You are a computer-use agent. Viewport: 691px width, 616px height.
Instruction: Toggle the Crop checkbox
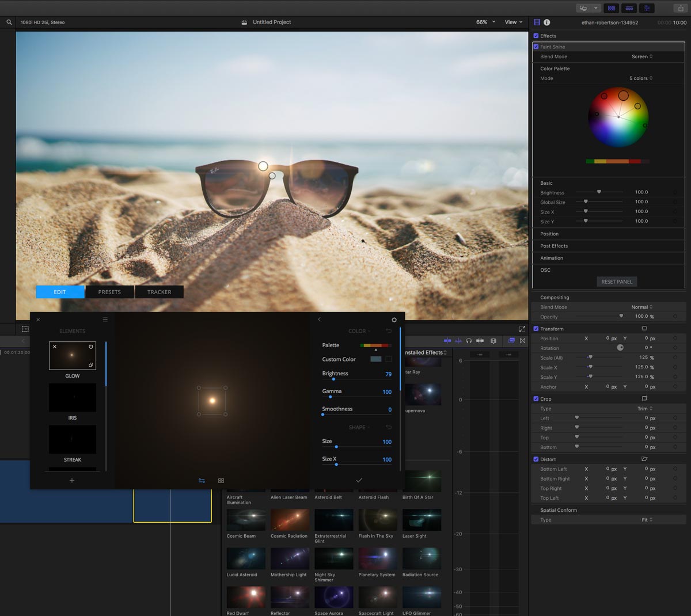click(x=536, y=399)
